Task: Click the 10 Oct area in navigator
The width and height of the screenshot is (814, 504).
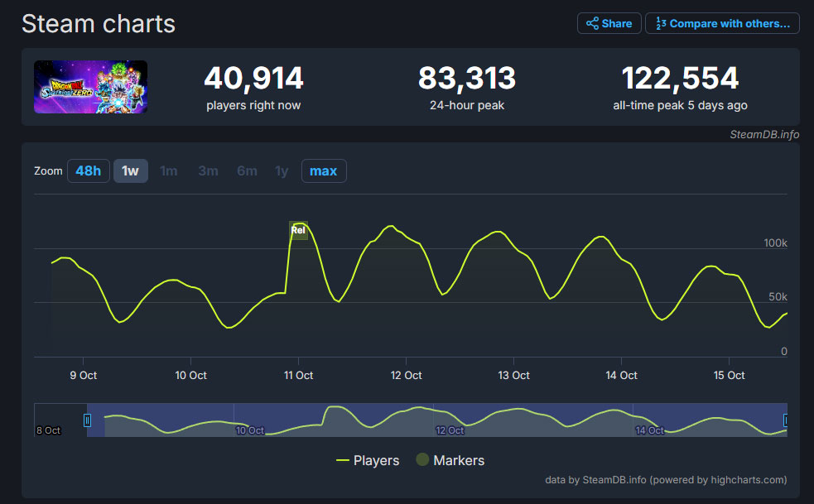Action: click(x=249, y=430)
